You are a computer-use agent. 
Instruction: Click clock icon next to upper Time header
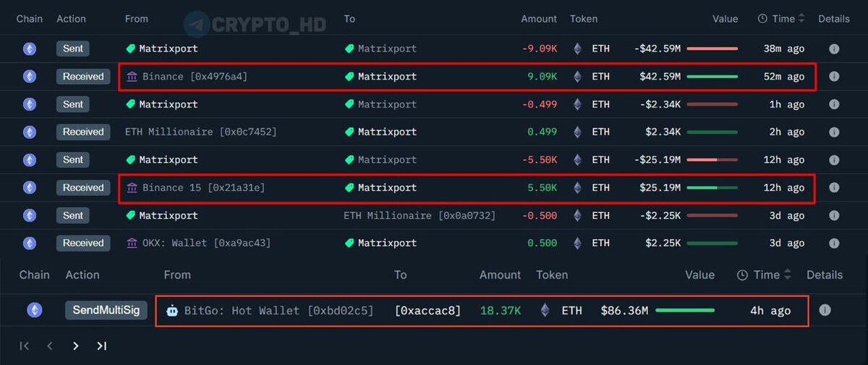762,19
